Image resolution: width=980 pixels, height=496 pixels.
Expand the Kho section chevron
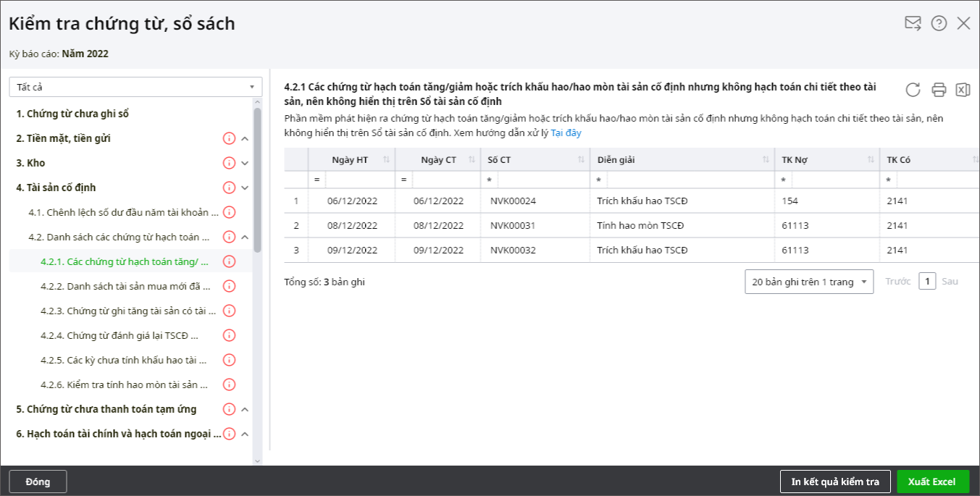pyautogui.click(x=245, y=163)
